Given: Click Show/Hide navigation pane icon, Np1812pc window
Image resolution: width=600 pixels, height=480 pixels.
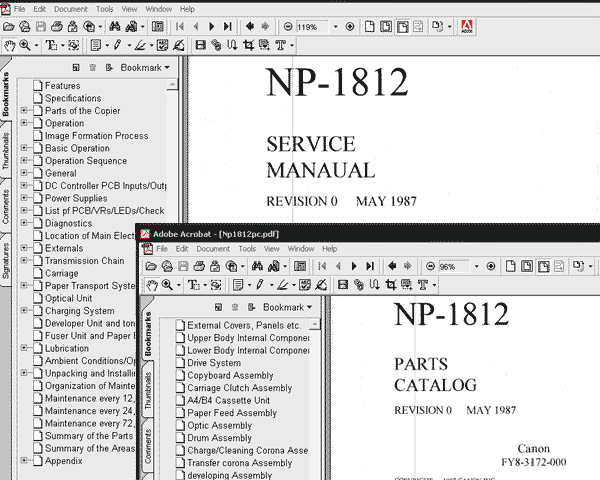Looking at the screenshot, I should point(300,266).
